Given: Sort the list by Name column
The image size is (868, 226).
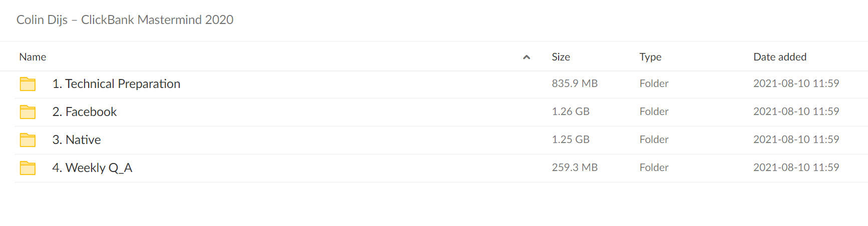Looking at the screenshot, I should (x=33, y=57).
